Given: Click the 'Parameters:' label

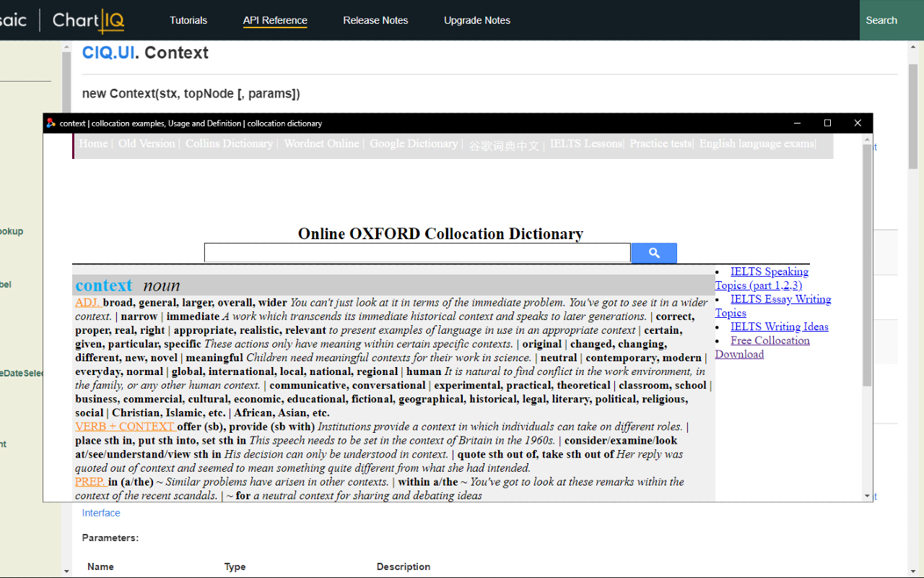Looking at the screenshot, I should tap(110, 538).
